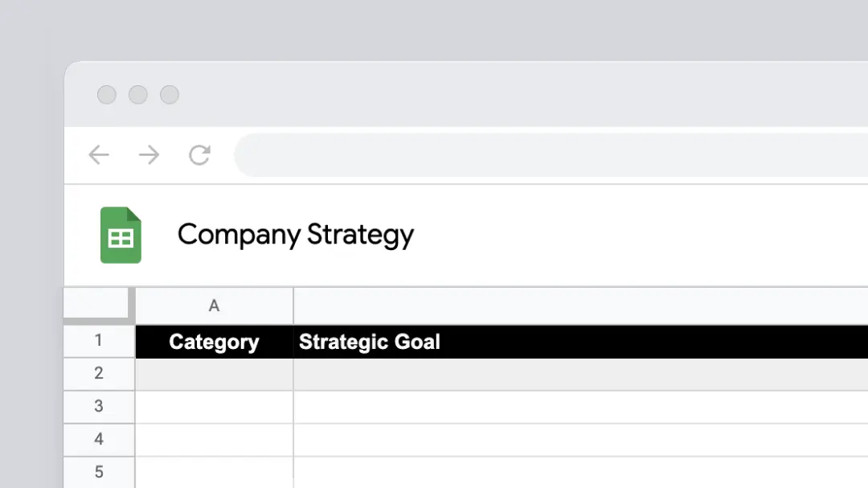Click the Category header cell
The height and width of the screenshot is (488, 868).
215,342
